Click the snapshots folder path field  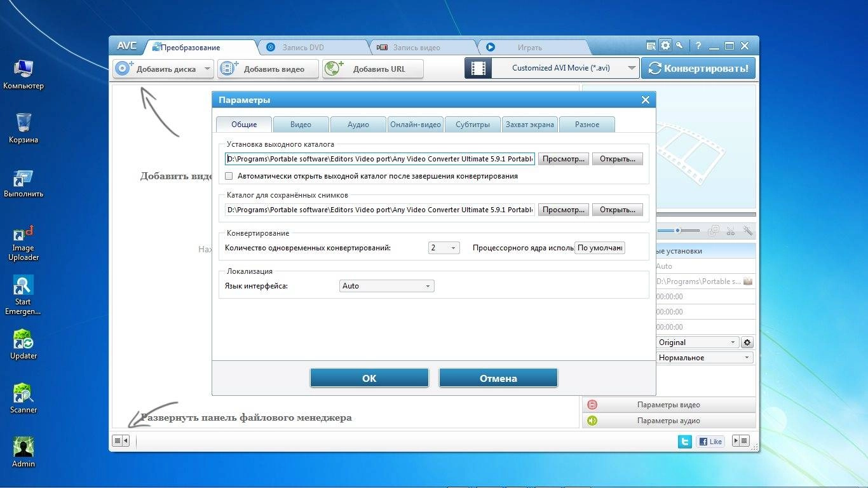point(380,210)
